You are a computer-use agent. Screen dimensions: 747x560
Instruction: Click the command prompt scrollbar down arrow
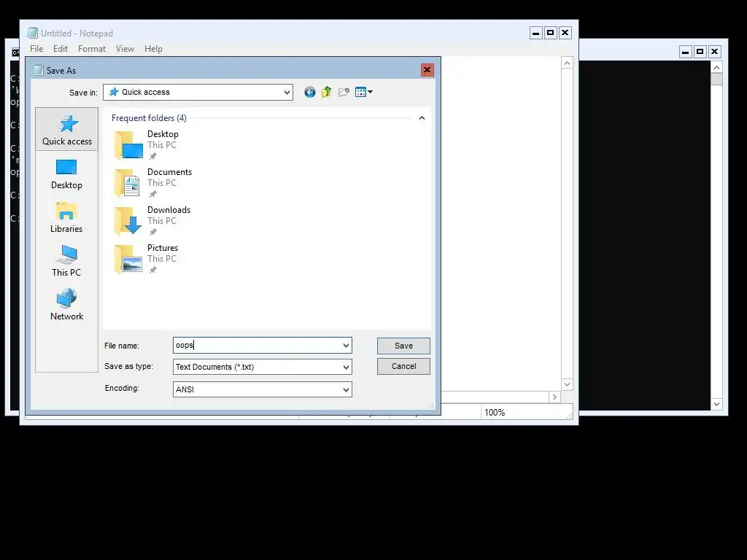716,404
